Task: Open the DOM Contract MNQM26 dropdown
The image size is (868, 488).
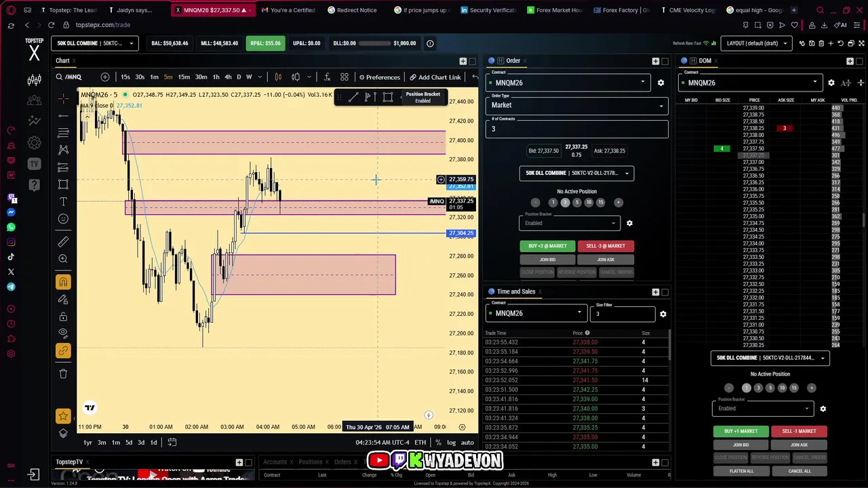Action: click(750, 83)
